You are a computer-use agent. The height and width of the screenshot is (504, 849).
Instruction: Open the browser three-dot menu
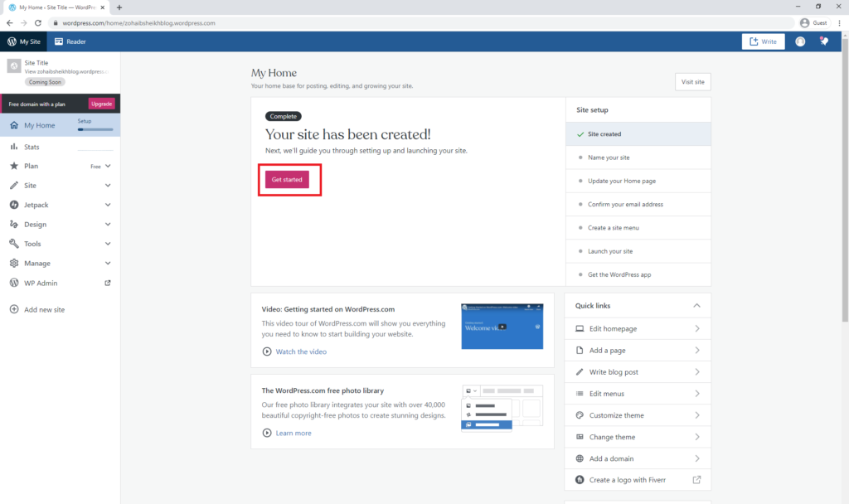point(839,22)
